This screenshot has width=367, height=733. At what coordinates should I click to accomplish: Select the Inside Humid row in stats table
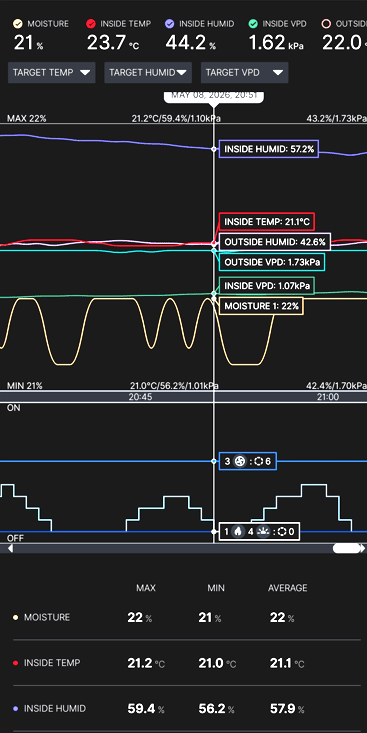(x=187, y=709)
